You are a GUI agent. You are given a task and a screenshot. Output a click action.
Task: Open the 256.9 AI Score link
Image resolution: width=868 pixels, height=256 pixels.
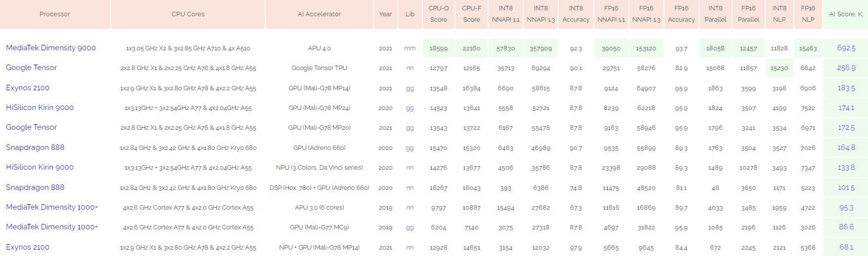(846, 68)
